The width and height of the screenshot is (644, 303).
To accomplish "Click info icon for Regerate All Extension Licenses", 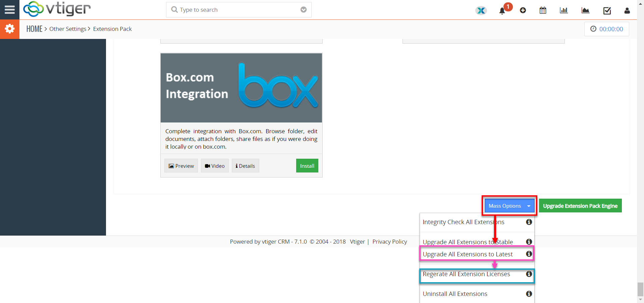I will point(529,274).
